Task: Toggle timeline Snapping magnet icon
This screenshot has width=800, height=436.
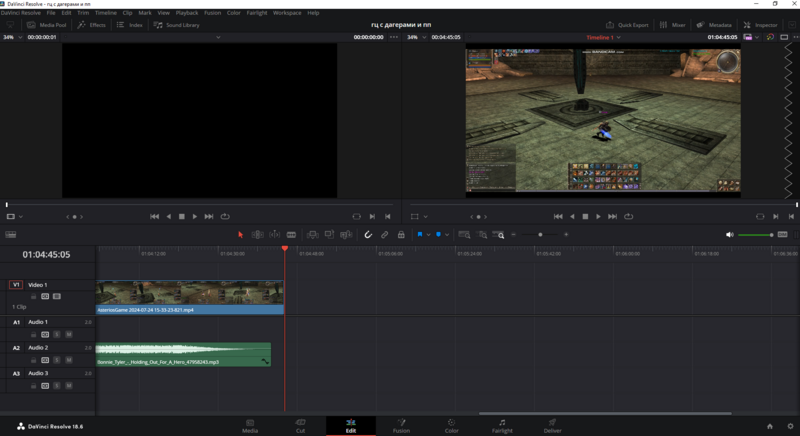Action: click(368, 235)
